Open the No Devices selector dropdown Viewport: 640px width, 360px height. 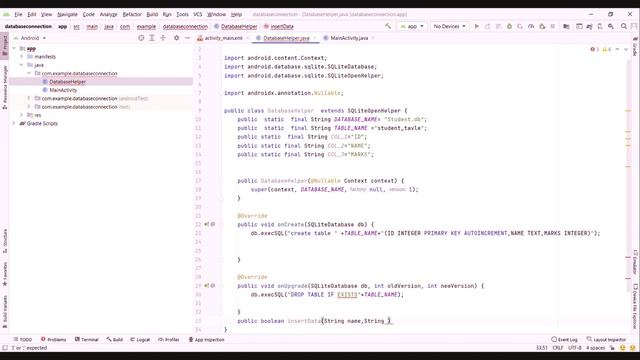(449, 26)
